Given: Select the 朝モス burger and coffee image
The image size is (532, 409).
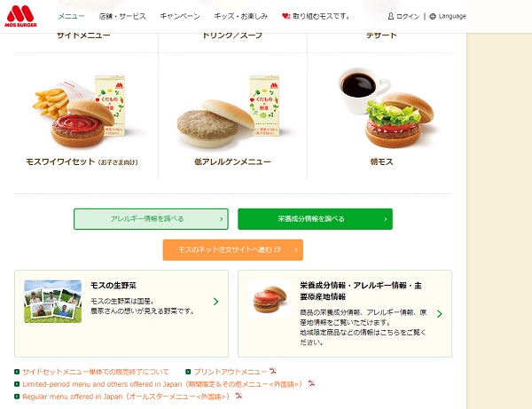Looking at the screenshot, I should point(386,107).
